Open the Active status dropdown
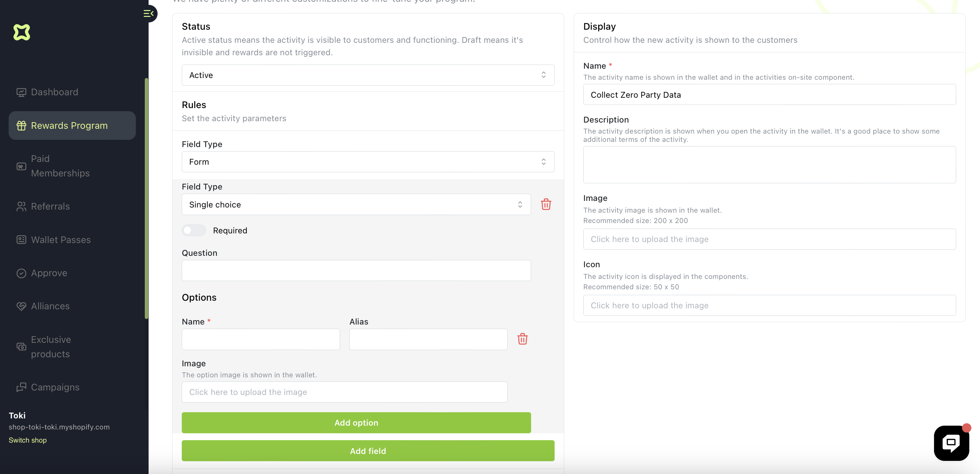980x474 pixels. [x=368, y=75]
